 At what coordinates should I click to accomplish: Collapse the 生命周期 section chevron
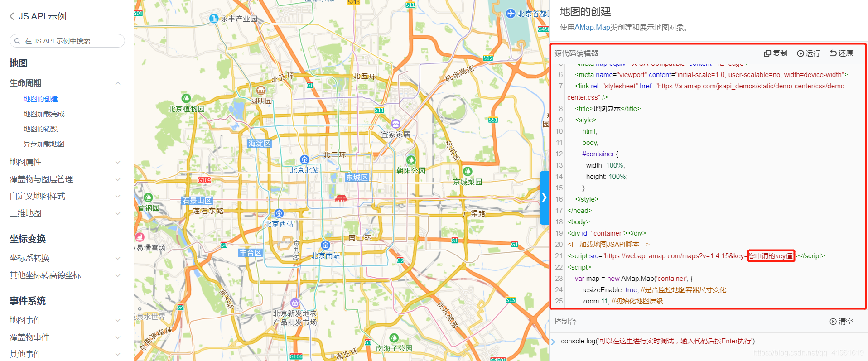click(118, 83)
